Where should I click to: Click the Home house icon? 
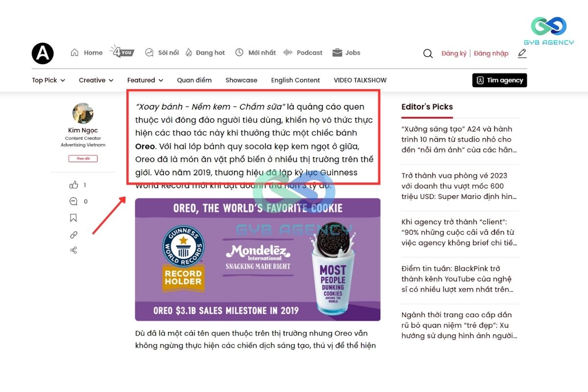[x=74, y=52]
